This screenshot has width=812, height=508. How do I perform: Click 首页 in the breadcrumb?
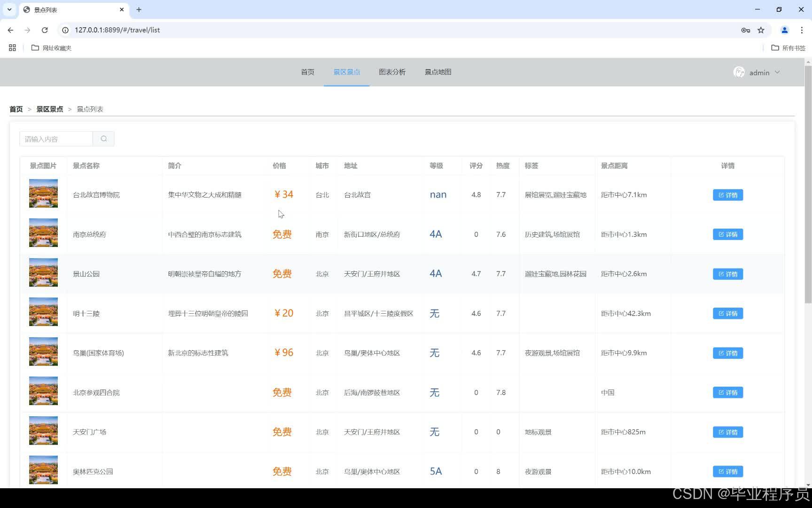(x=16, y=109)
